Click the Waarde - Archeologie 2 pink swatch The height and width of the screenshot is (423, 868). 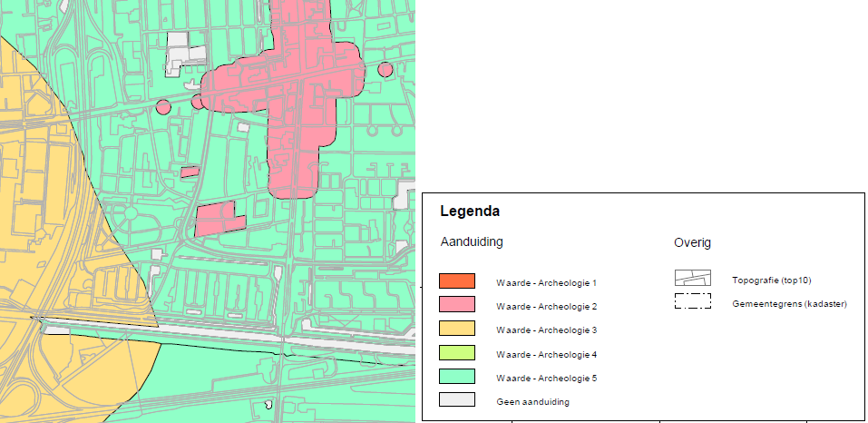(457, 304)
